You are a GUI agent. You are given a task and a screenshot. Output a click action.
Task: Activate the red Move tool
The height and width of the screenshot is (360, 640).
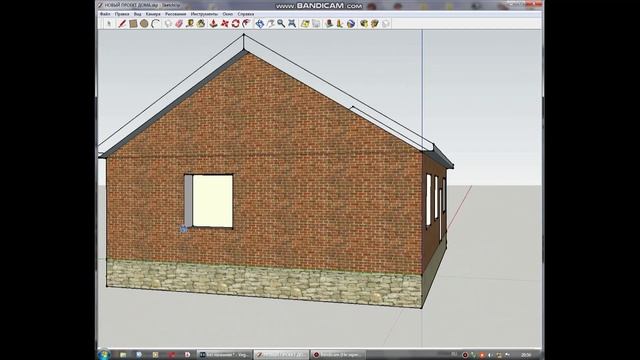click(x=224, y=24)
